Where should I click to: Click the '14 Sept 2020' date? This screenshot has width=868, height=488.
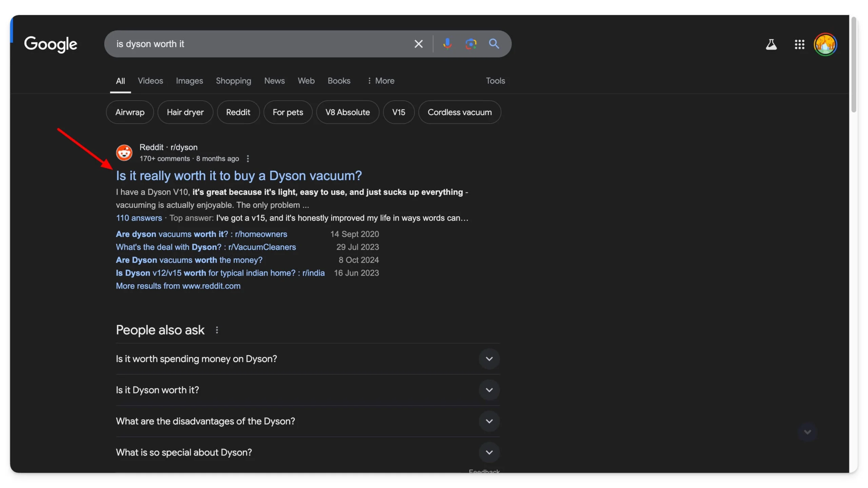tap(355, 234)
